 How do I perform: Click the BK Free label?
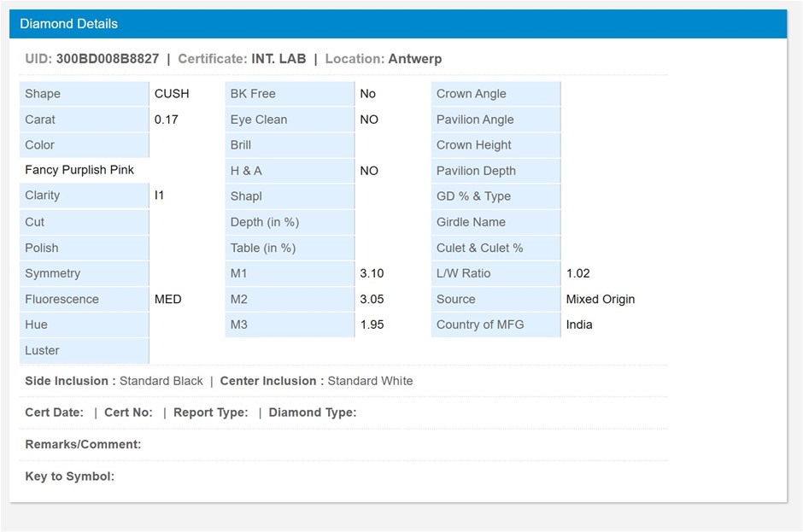point(253,94)
